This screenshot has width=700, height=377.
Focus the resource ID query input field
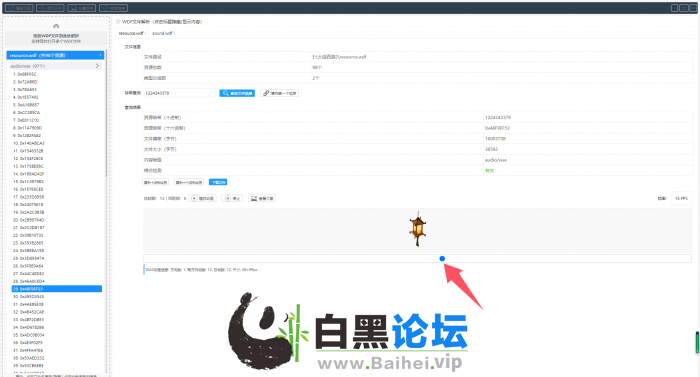[x=179, y=93]
